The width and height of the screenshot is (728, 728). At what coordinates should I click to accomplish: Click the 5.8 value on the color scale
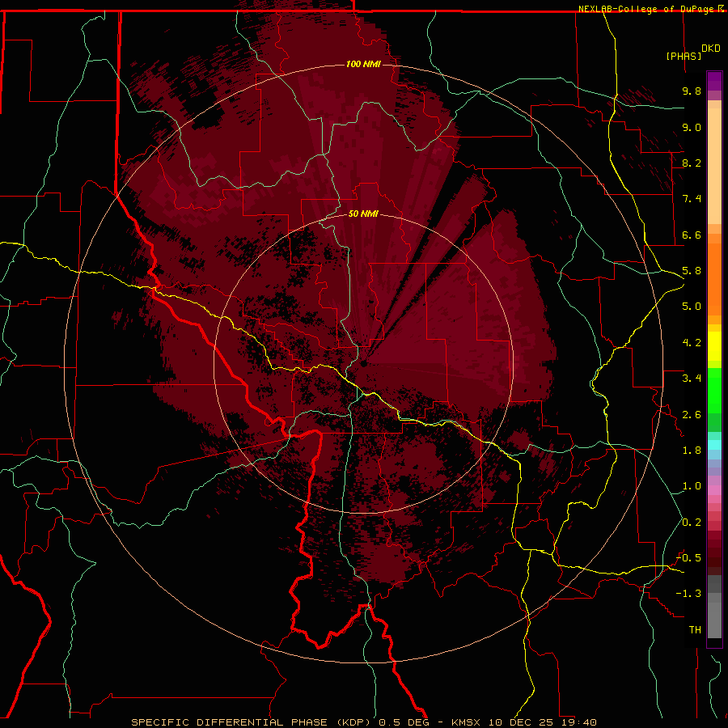click(692, 271)
